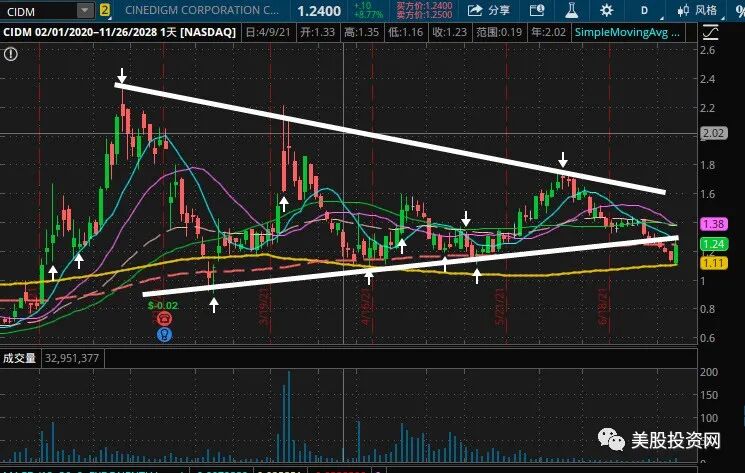The width and height of the screenshot is (745, 473).
Task: Click the 日:4/9/21 date value
Action: coord(267,32)
